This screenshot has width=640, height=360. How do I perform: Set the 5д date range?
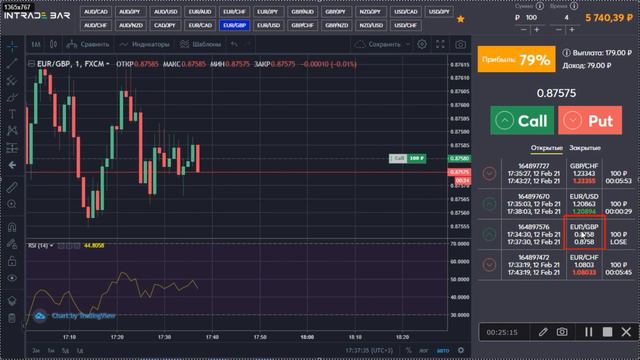(x=65, y=350)
